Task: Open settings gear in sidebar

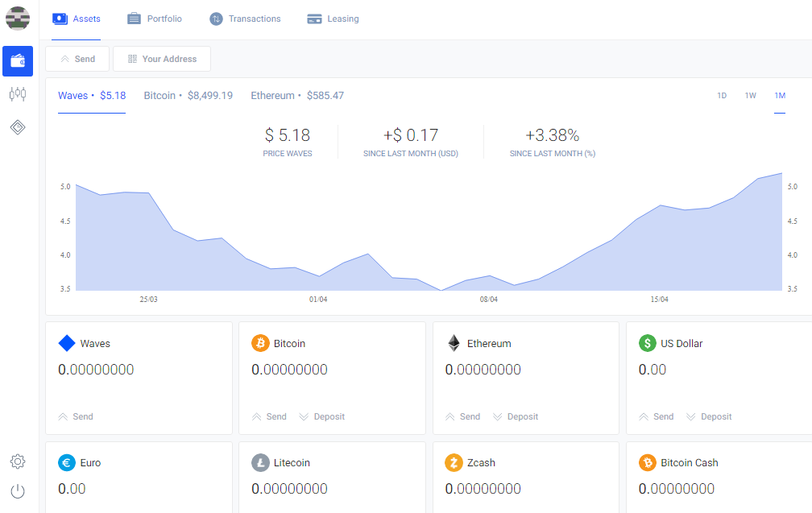Action: [x=18, y=461]
